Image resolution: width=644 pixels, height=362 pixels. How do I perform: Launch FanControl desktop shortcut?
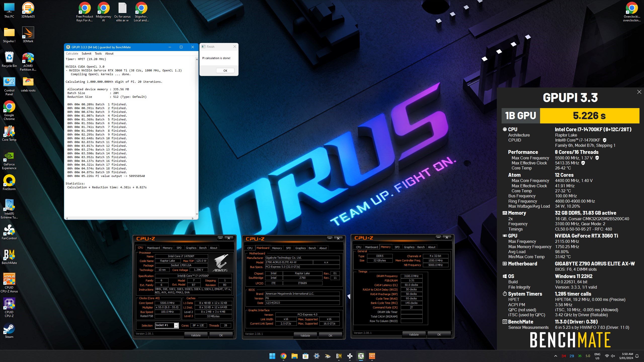[x=9, y=232]
